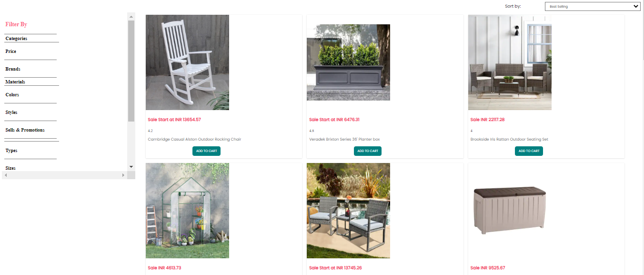Select the Styles filter
This screenshot has height=275, width=644.
[11, 112]
